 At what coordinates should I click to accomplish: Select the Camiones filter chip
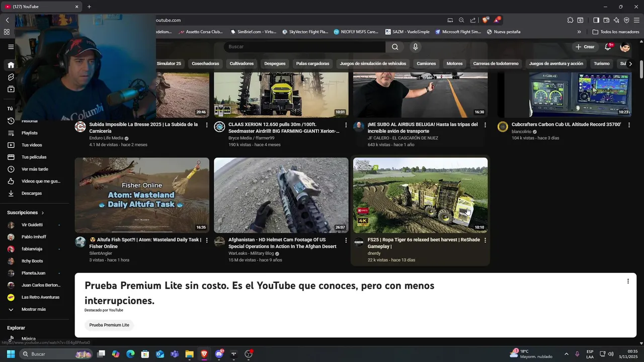click(426, 64)
